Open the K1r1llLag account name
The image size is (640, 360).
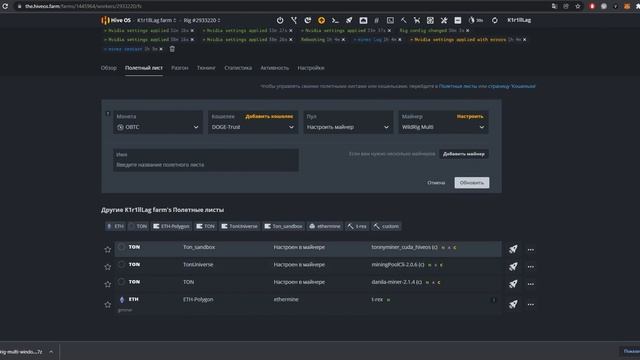click(519, 20)
